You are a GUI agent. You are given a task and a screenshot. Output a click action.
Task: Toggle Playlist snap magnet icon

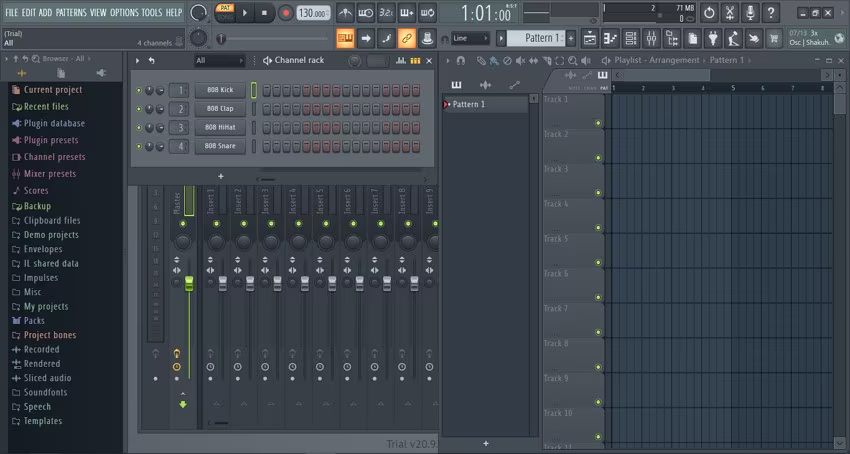pos(461,61)
